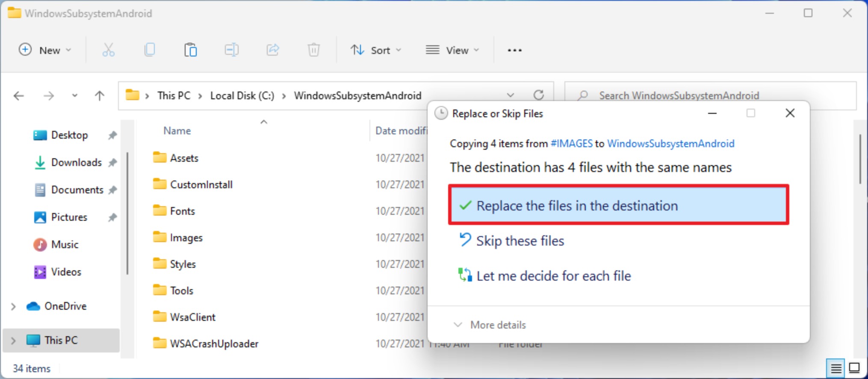
Task: Click the file list vertical scrollbar
Action: point(860,159)
